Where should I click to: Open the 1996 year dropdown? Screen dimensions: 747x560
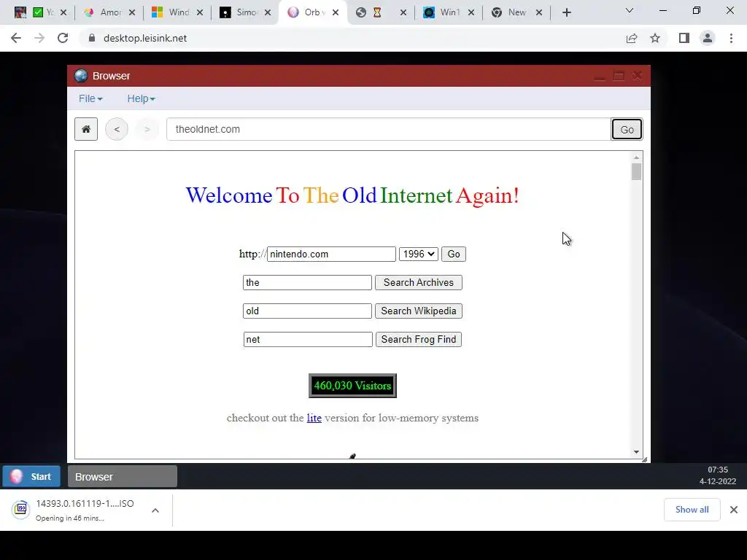tap(418, 254)
